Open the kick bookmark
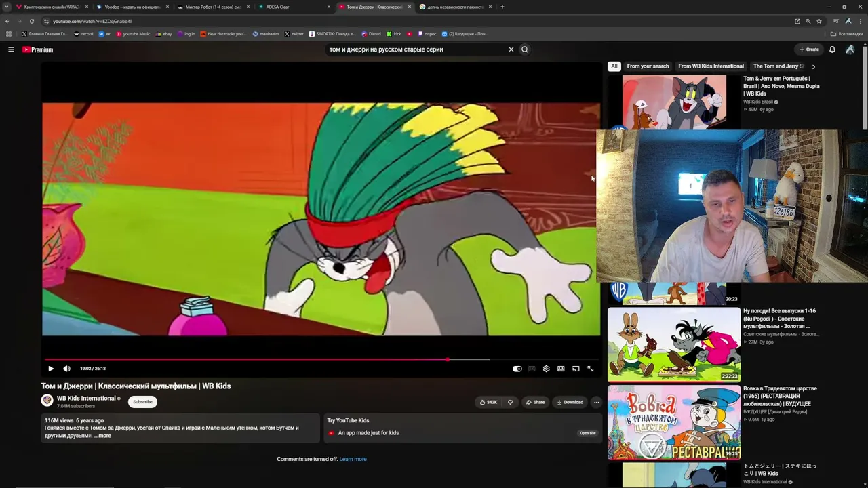 (x=394, y=34)
